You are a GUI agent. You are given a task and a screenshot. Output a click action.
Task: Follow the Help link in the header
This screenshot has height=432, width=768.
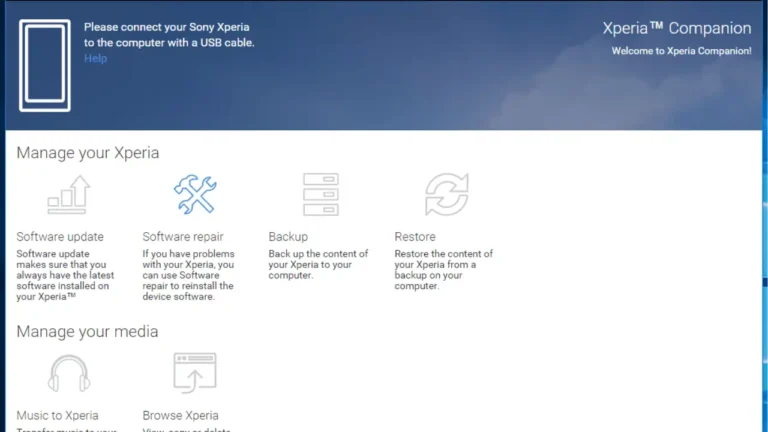96,58
